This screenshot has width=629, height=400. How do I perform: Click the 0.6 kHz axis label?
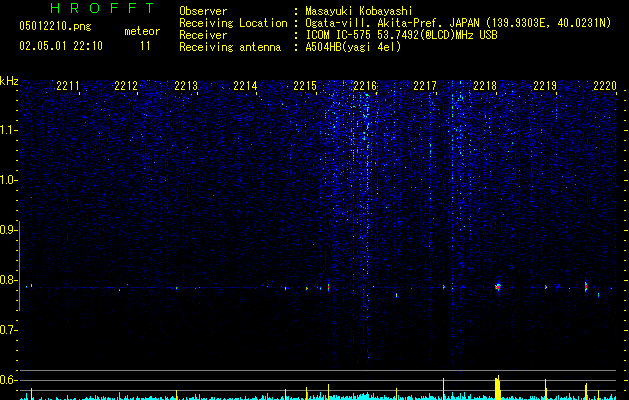[x=8, y=380]
